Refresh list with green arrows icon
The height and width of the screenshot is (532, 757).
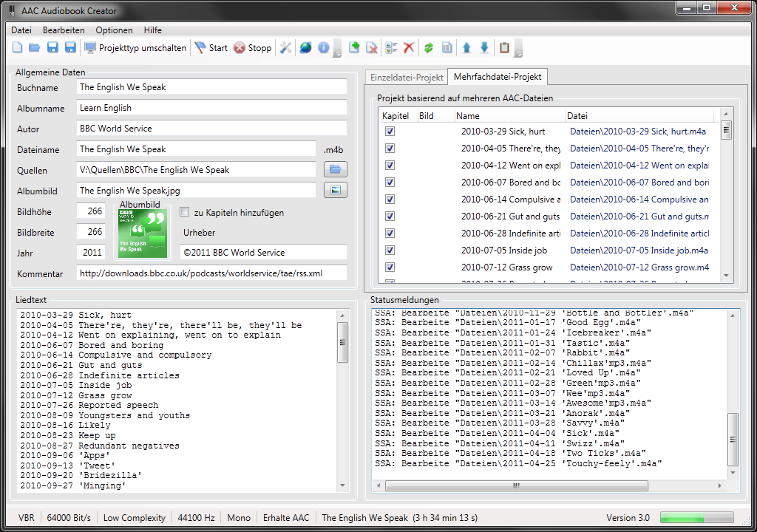pos(428,48)
